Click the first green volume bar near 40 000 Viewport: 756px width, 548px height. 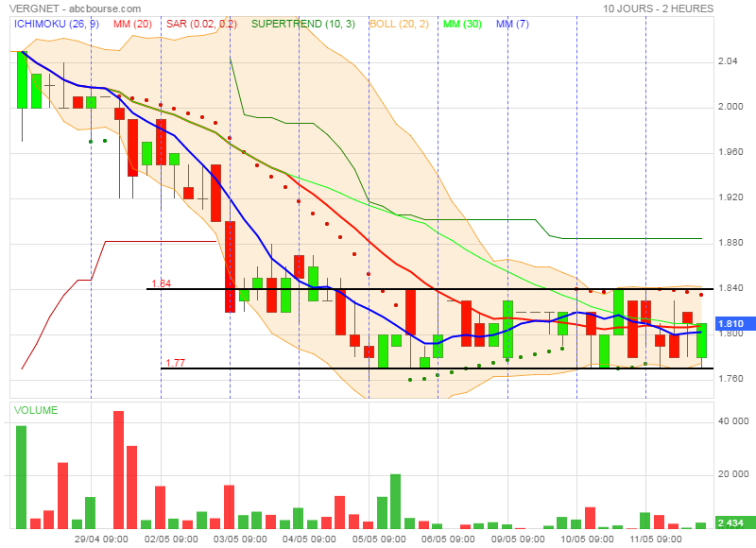coord(21,477)
